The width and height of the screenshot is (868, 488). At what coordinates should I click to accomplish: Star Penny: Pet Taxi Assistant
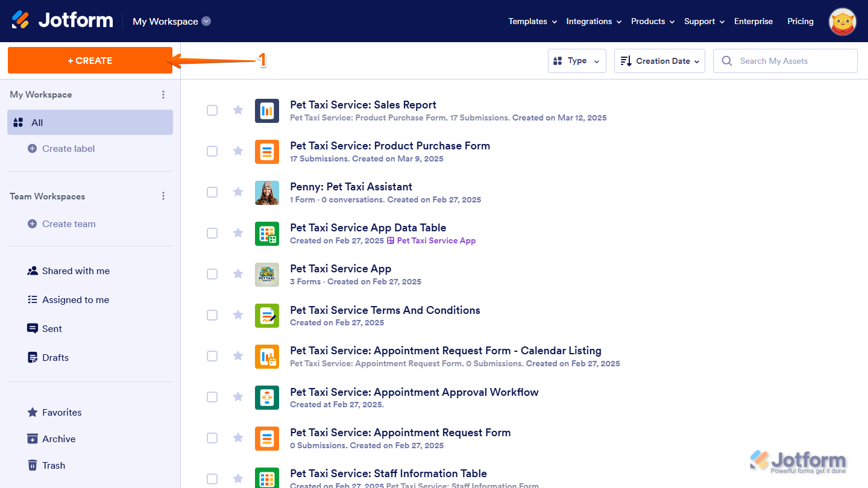(238, 192)
